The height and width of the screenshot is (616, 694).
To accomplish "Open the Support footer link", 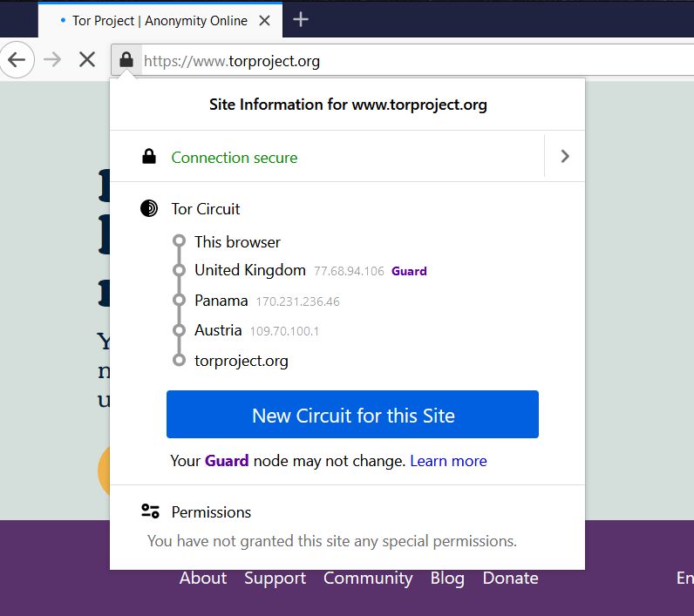I will point(275,578).
